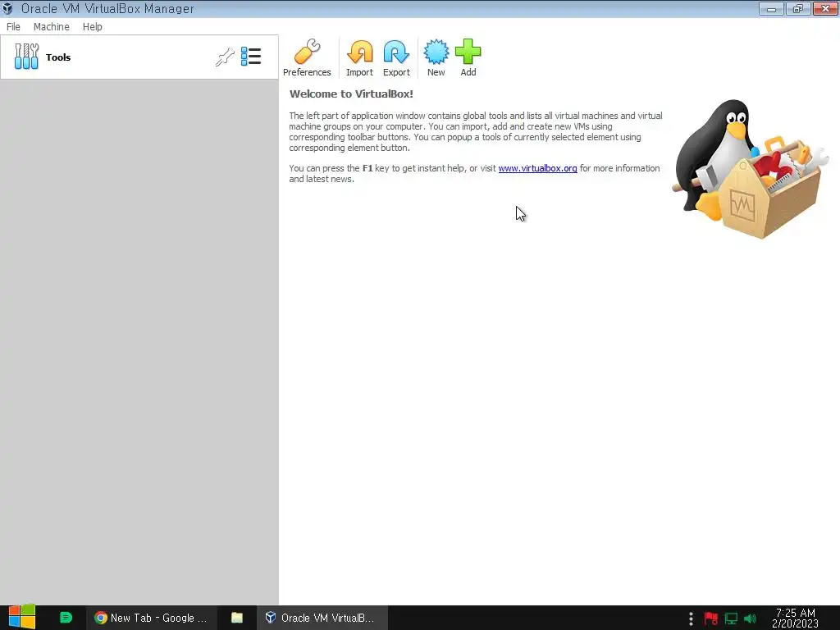Click the red flag tray icon
840x630 pixels.
pos(711,619)
